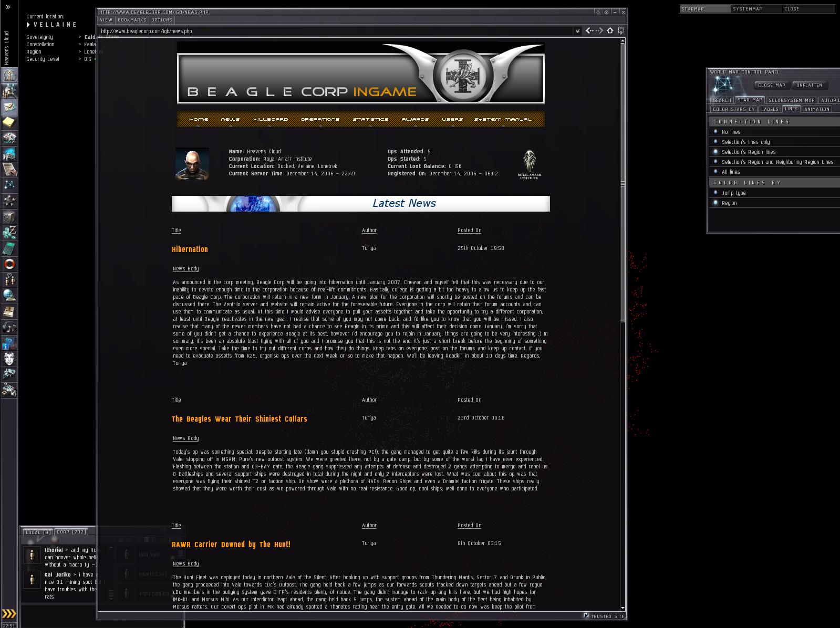Viewport: 840px width, 628px height.
Task: Open the Awards site link
Action: tap(415, 119)
